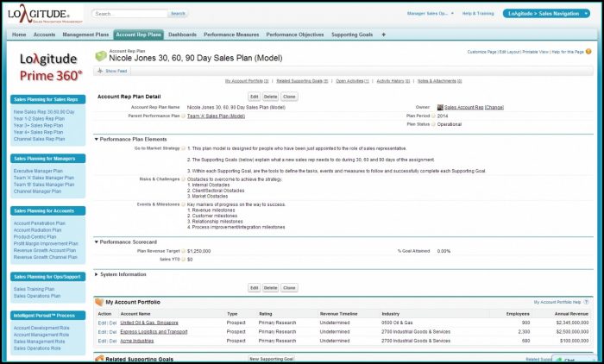Click the Change owner link
The height and width of the screenshot is (364, 604).
(x=494, y=108)
